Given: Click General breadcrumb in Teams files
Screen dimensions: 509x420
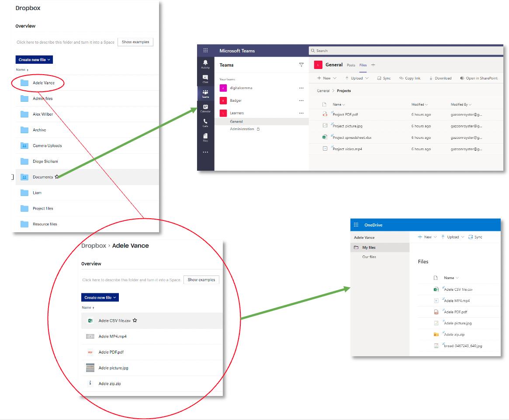Looking at the screenshot, I should click(x=323, y=91).
